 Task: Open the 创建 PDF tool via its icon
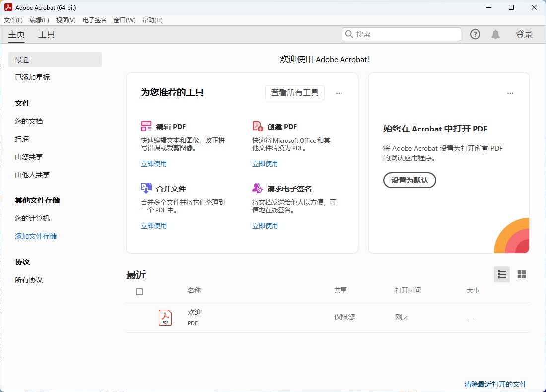coord(258,126)
